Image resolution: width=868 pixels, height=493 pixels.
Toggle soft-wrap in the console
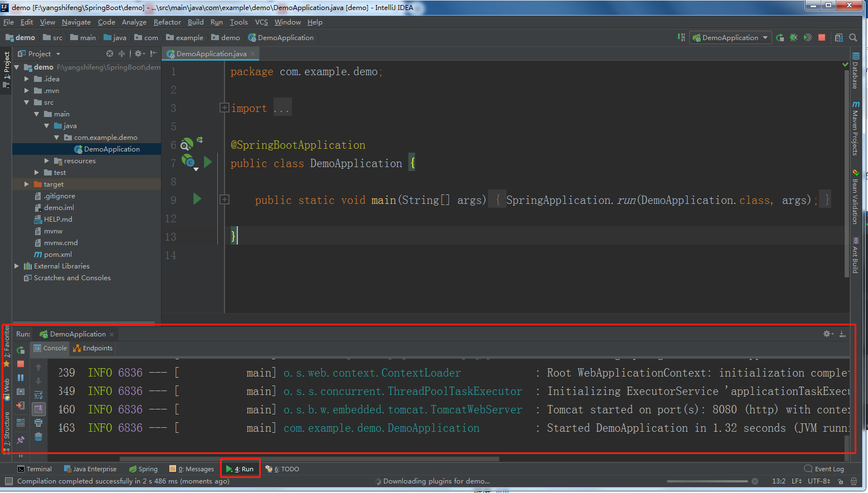38,394
